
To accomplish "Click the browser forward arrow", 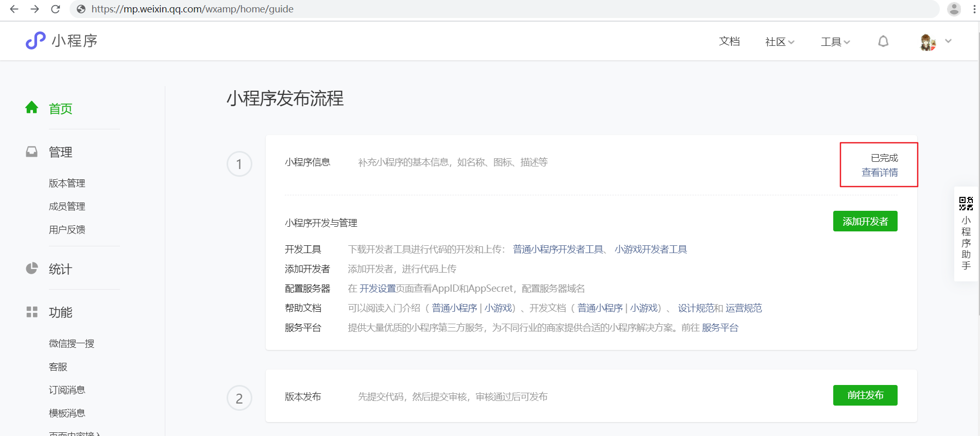I will [x=35, y=9].
